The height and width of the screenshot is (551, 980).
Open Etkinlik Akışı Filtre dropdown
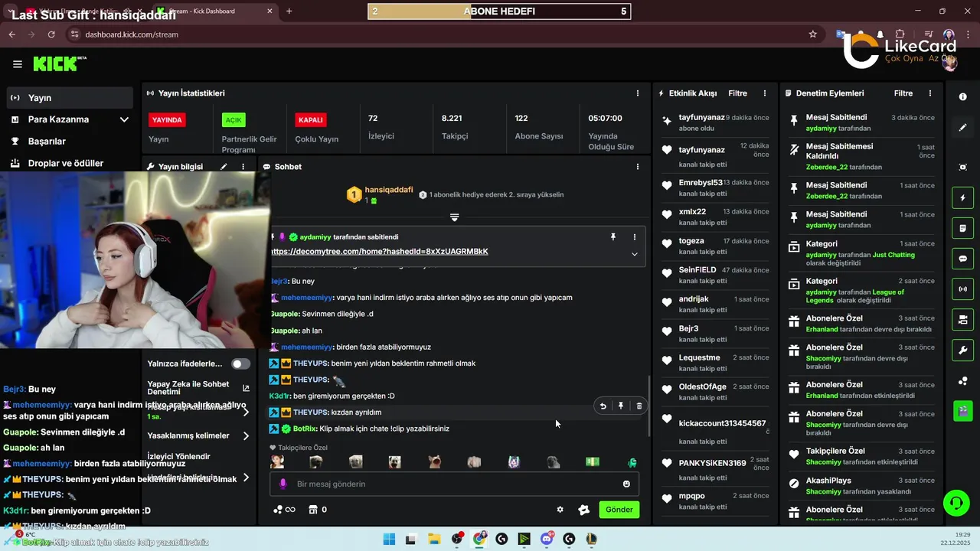tap(737, 93)
